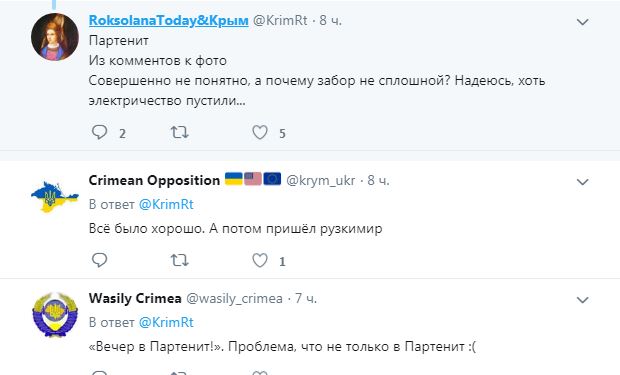Reply to the Crimean Opposition tweet
620x375 pixels.
[x=100, y=260]
